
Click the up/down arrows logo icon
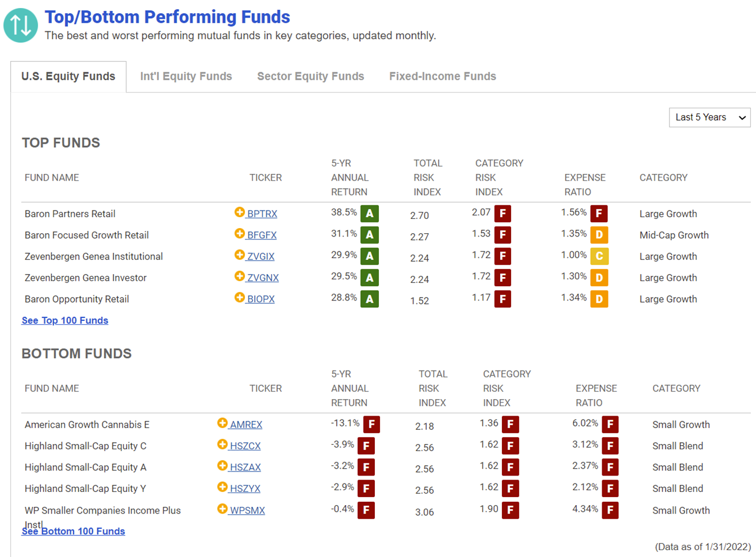coord(21,25)
